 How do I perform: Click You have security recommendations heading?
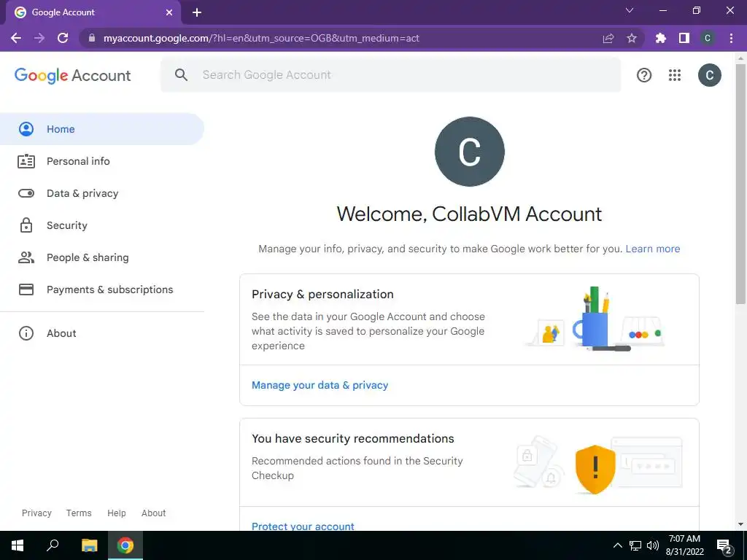tap(352, 438)
